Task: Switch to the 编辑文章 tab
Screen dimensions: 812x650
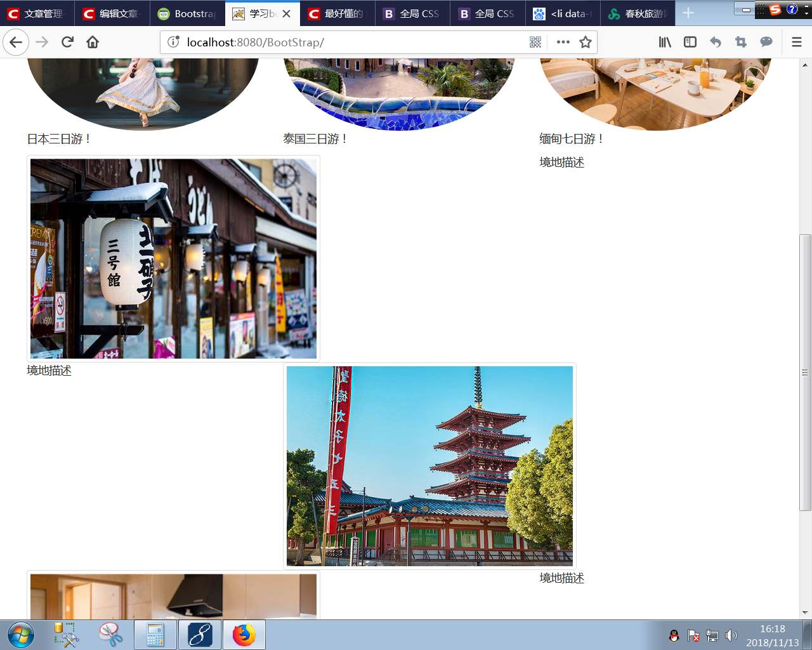Action: pyautogui.click(x=112, y=13)
